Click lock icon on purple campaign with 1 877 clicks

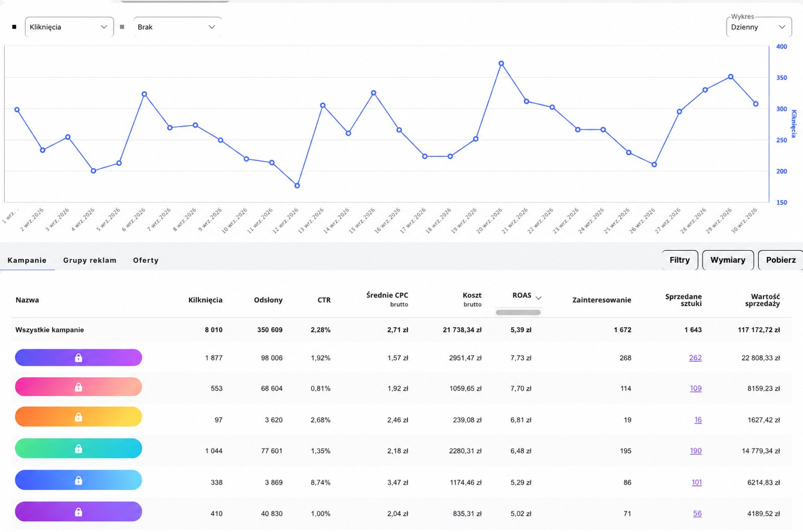(78, 357)
